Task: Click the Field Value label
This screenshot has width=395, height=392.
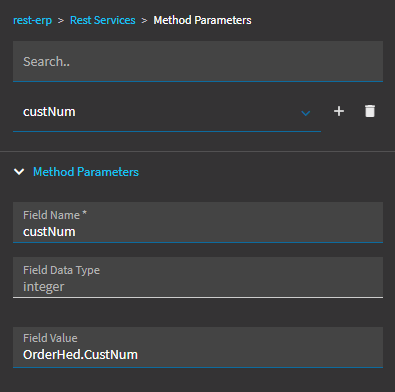Action: pyautogui.click(x=50, y=338)
